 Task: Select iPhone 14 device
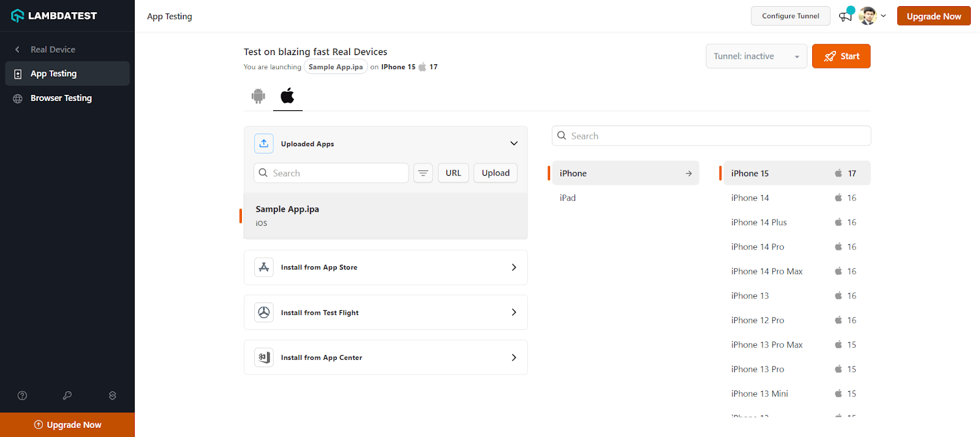pyautogui.click(x=797, y=198)
